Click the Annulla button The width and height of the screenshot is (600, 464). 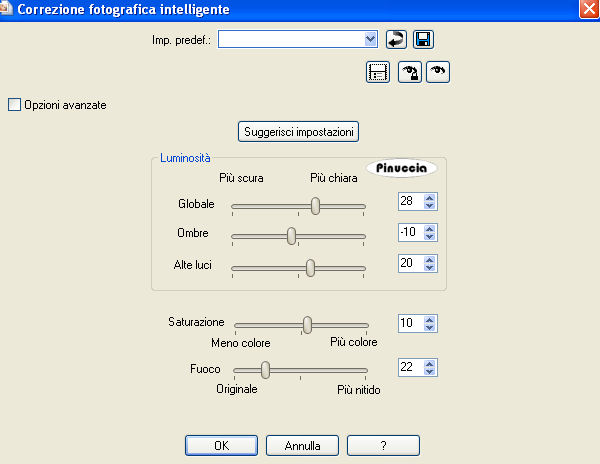[x=302, y=444]
